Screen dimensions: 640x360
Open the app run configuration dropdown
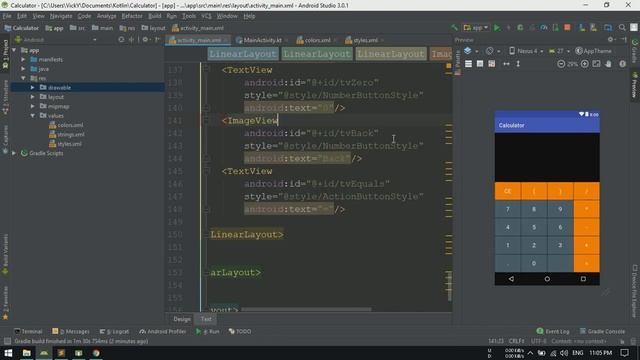click(476, 28)
